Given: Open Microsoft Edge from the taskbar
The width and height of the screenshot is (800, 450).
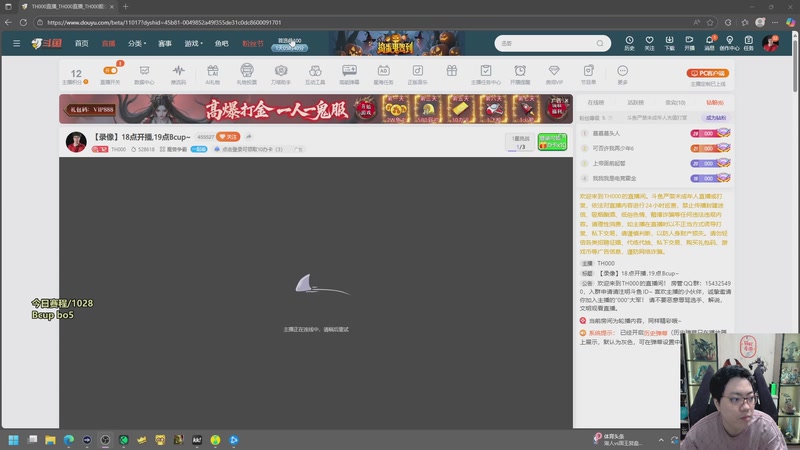Looking at the screenshot, I should 68,440.
